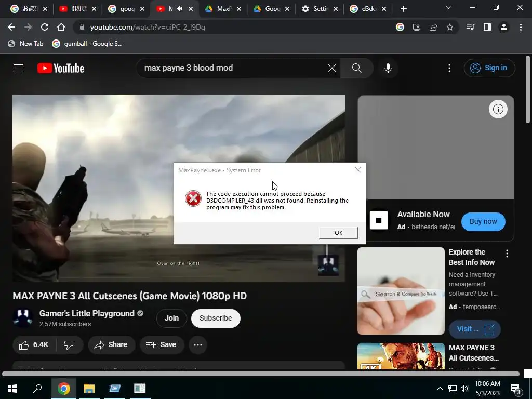Click the Bethesda ad logo

coord(379,220)
